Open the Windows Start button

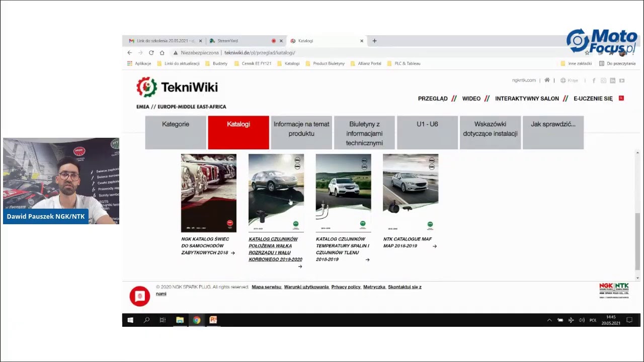[x=130, y=320]
